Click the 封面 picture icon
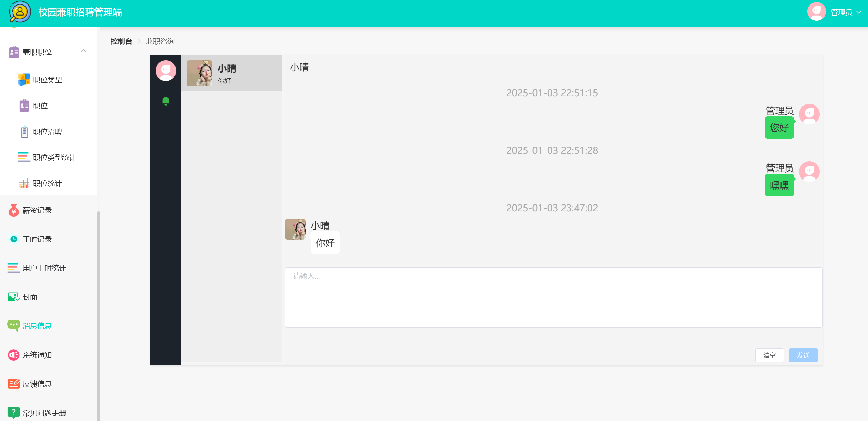Image resolution: width=868 pixels, height=421 pixels. point(13,297)
